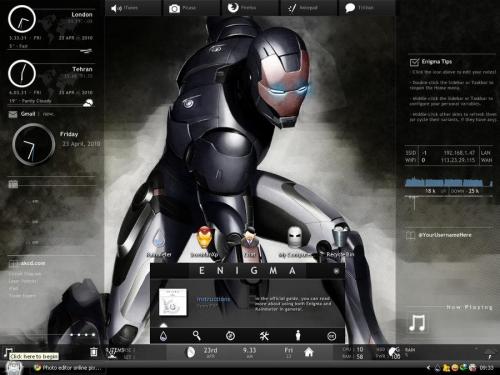This screenshot has width=500, height=375.
Task: Click the music note in bottom-left taskbar
Action: (x=7, y=351)
